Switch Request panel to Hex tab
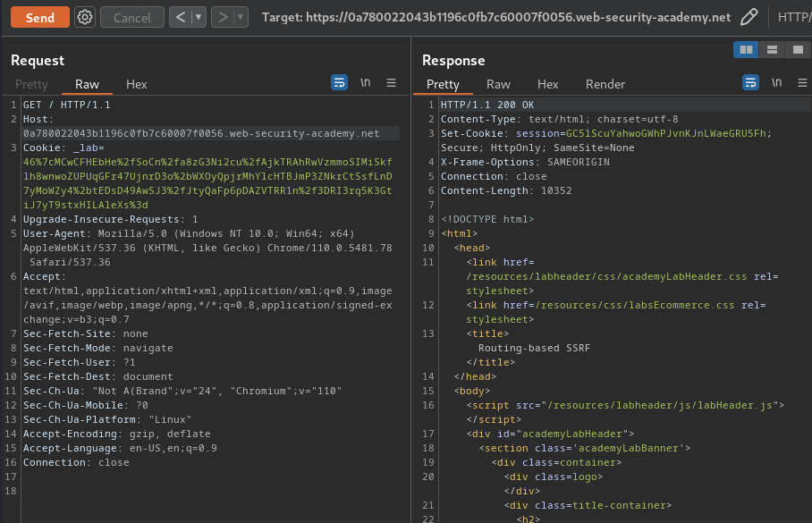The width and height of the screenshot is (812, 523). click(x=137, y=84)
